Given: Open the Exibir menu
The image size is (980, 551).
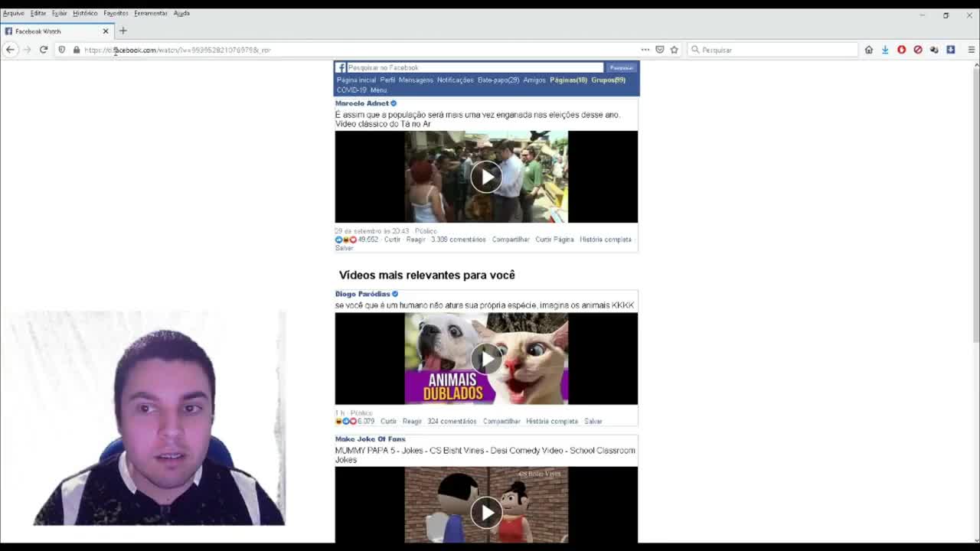Looking at the screenshot, I should [x=59, y=13].
